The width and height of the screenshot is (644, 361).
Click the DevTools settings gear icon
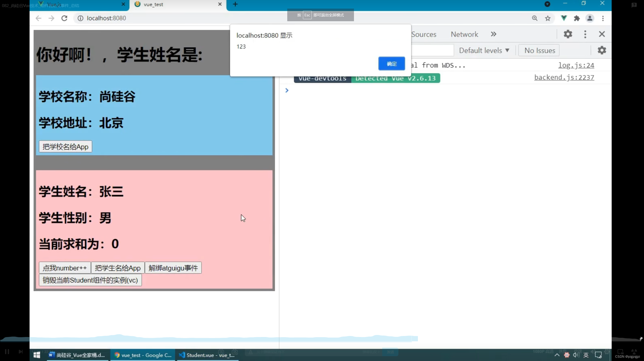(x=567, y=34)
